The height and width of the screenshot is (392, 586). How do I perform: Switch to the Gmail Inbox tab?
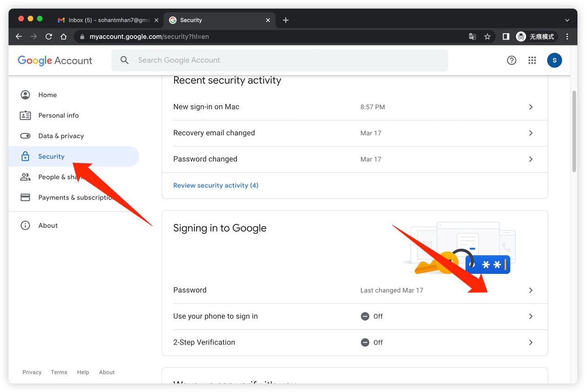point(109,20)
